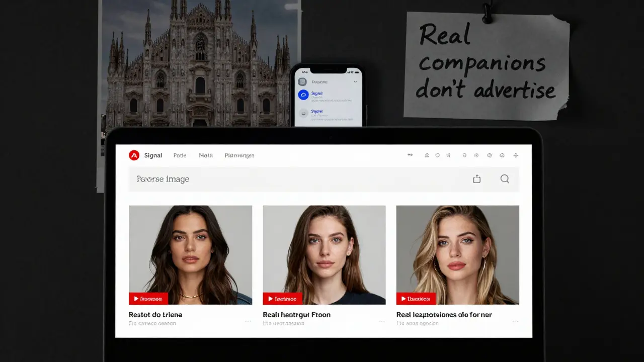Select the 'Moth' menu item
This screenshot has width=644, height=362.
tap(206, 155)
